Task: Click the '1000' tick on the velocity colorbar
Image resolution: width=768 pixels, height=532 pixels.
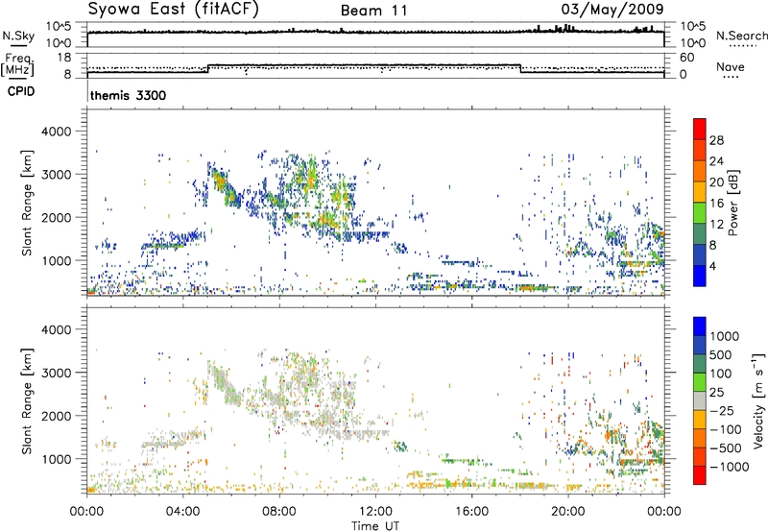Action: 725,336
